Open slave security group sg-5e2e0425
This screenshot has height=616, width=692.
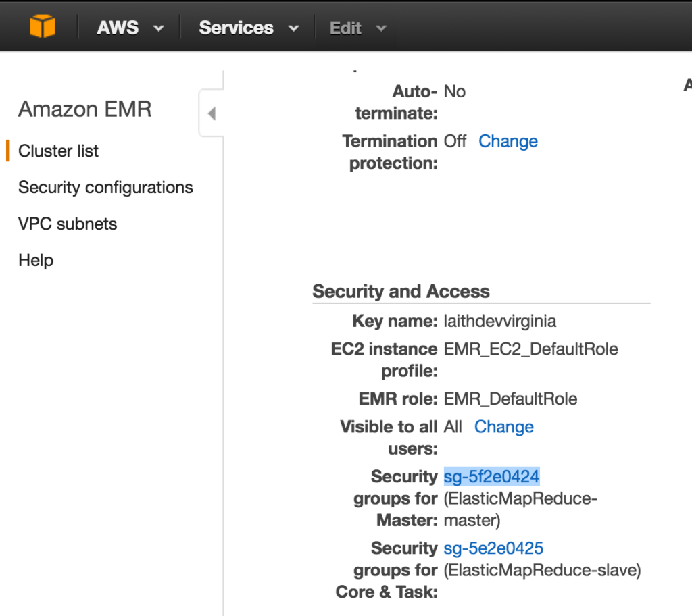point(493,548)
